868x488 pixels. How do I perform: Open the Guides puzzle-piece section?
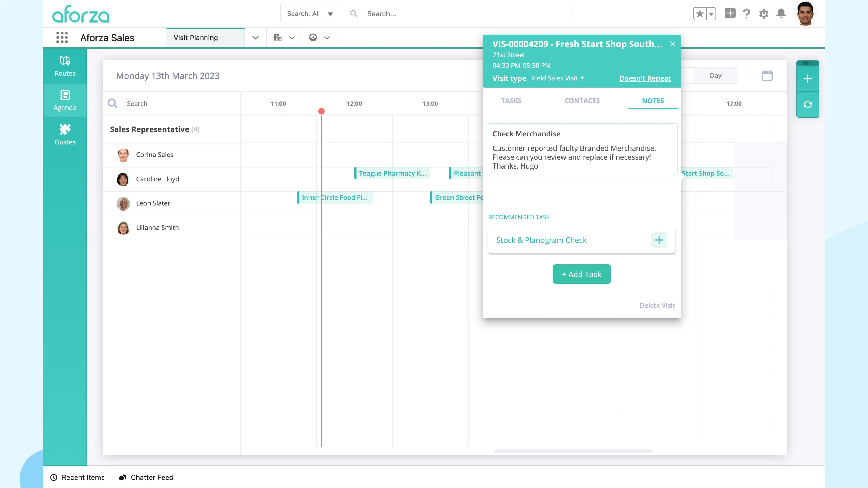coord(65,135)
